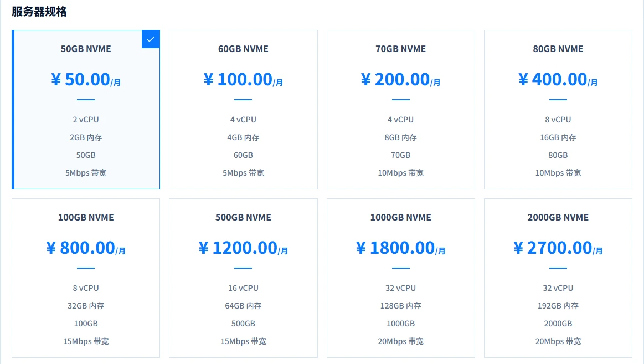Click the ¥ 100.00 monthly price
The image size is (644, 364).
pos(243,79)
